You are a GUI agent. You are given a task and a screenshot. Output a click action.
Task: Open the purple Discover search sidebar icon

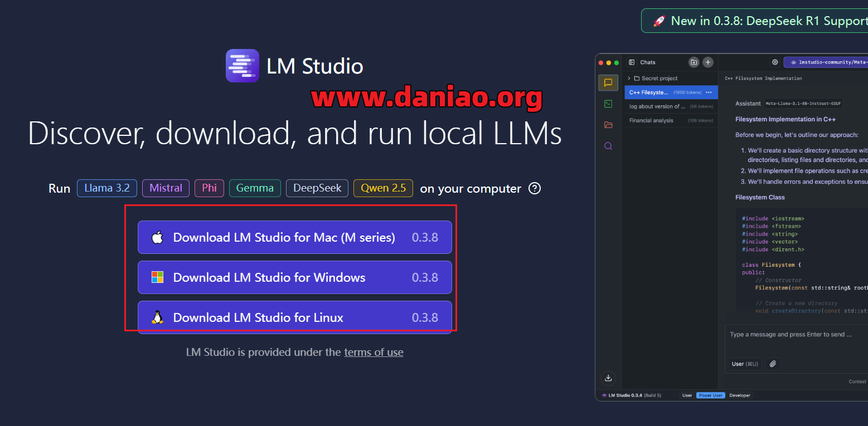point(608,146)
